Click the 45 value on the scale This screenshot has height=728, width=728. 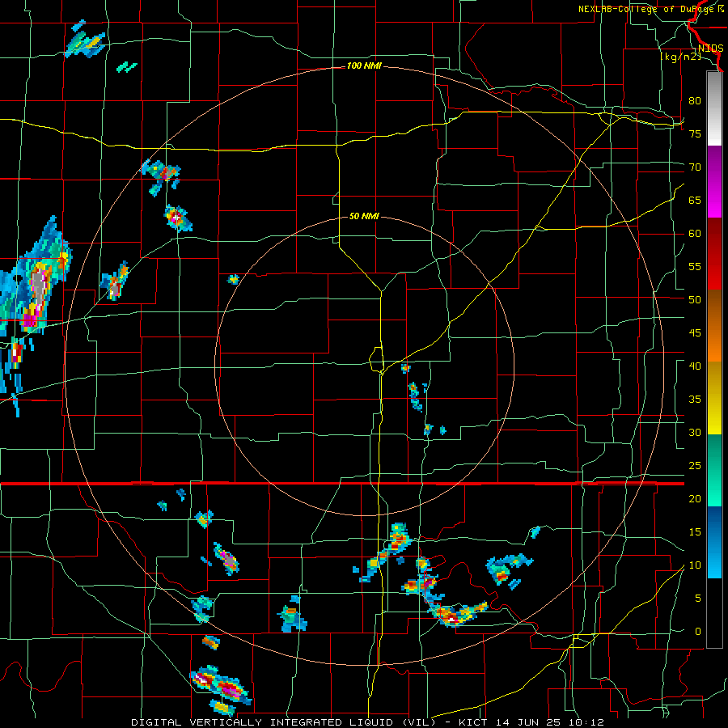point(695,333)
